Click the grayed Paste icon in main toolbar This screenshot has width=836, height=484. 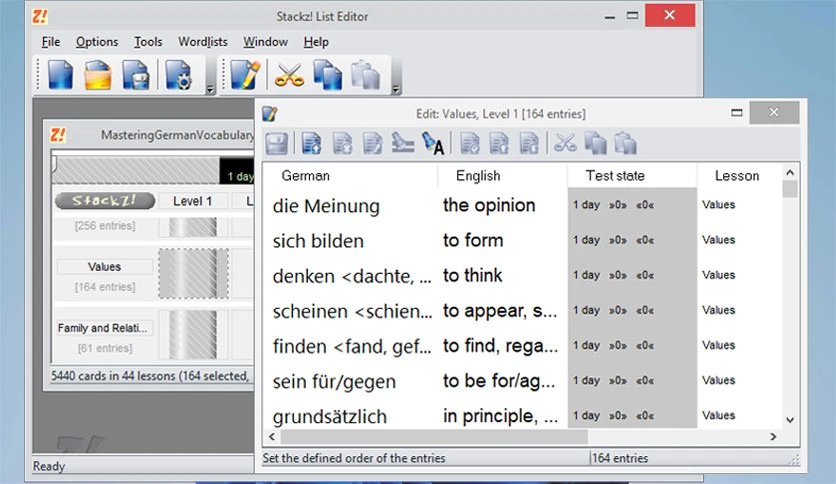pos(366,75)
